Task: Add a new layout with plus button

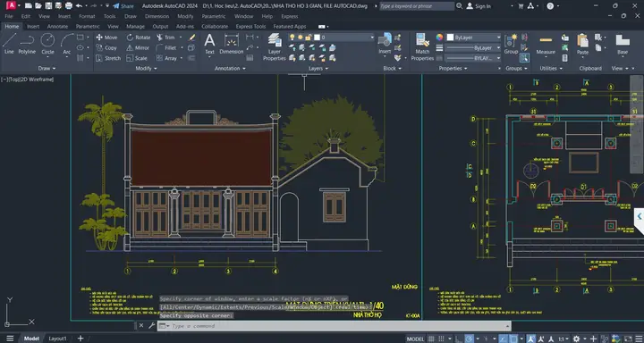Action: click(80, 339)
